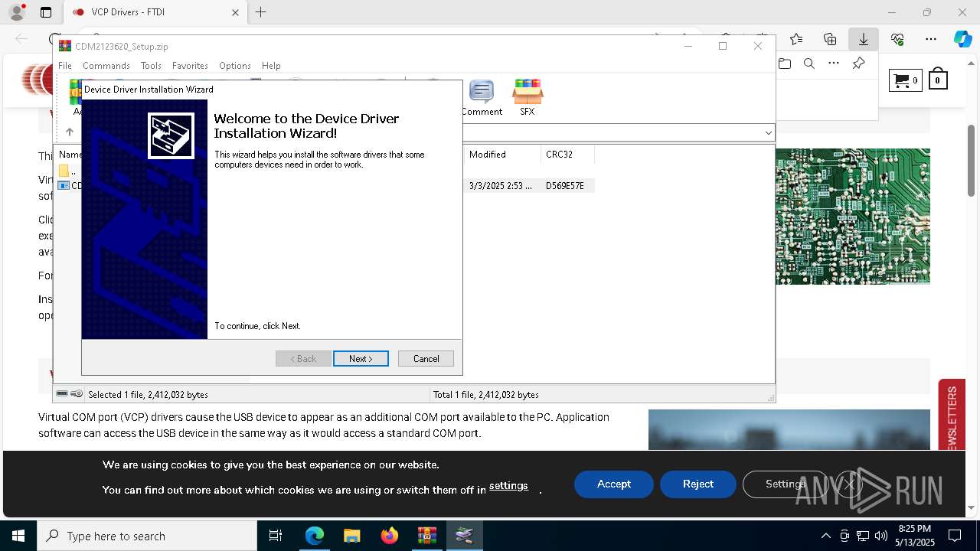The height and width of the screenshot is (551, 980).
Task: Open Task View on the taskbar
Action: pyautogui.click(x=276, y=536)
